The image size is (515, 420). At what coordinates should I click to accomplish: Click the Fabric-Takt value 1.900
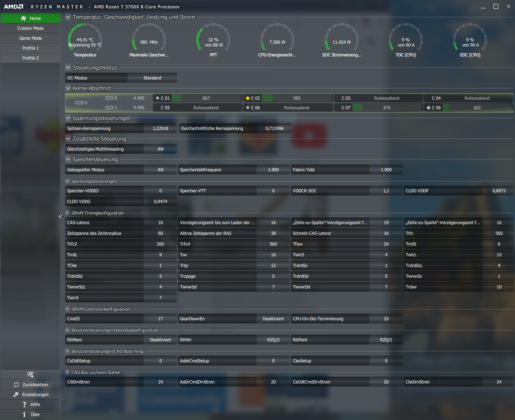click(x=386, y=170)
